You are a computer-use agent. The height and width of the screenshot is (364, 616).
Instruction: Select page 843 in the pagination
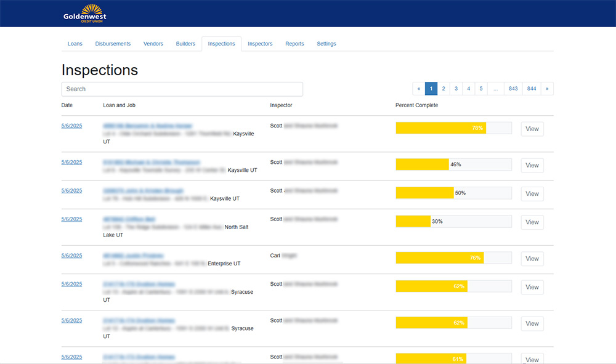pos(513,89)
